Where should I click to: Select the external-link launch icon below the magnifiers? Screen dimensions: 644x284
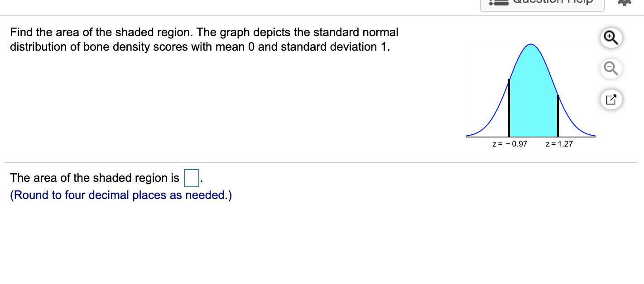[x=610, y=99]
